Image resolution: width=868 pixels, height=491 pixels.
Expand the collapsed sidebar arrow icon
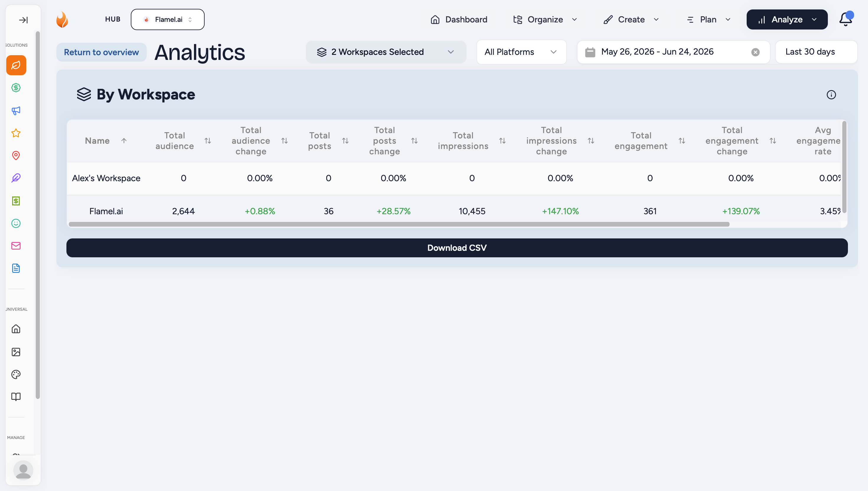pos(23,20)
